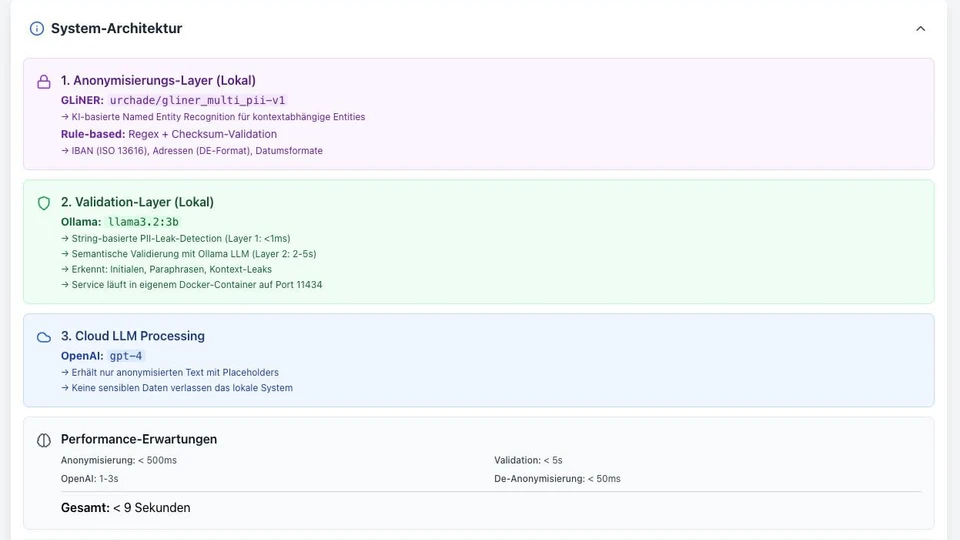The image size is (960, 540).
Task: Select the "2. Validation-Layer (Lokal)" heading
Action: [137, 202]
